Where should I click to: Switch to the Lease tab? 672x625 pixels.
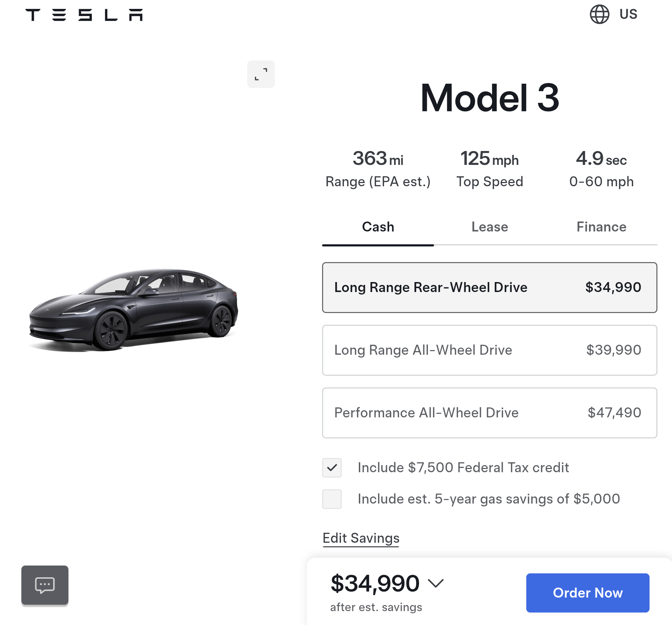[x=490, y=227]
